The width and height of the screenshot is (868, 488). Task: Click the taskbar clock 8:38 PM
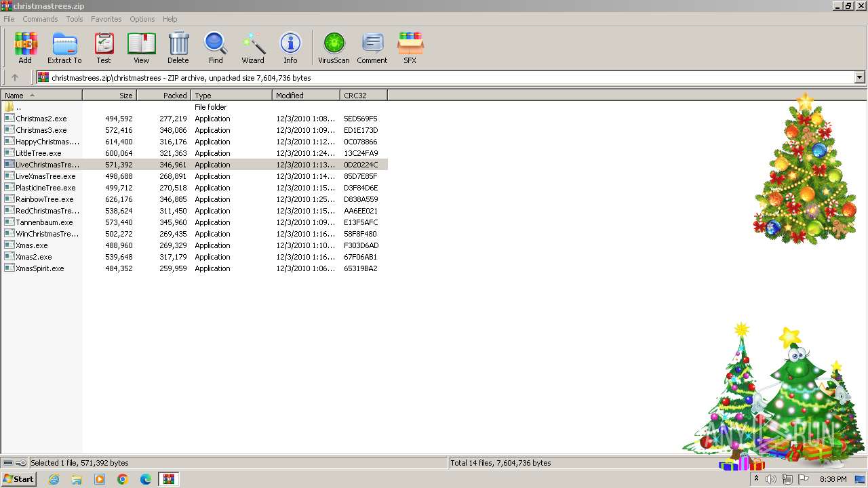pyautogui.click(x=833, y=479)
